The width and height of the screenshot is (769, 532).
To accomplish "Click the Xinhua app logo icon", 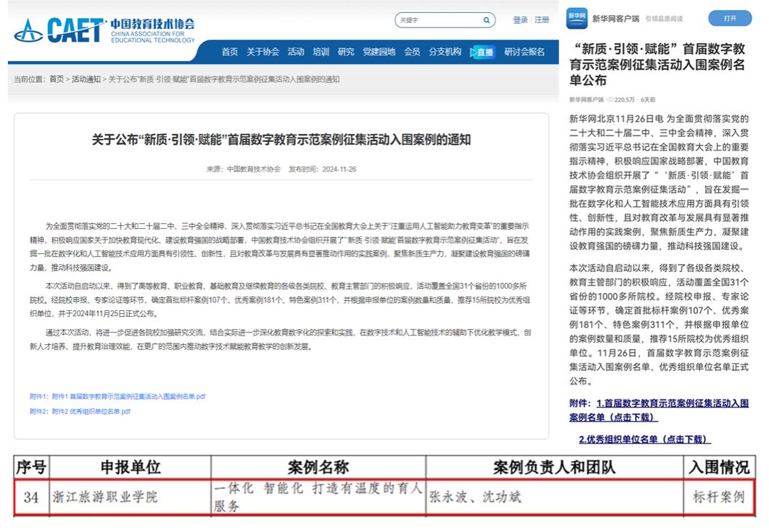I will pos(577,19).
